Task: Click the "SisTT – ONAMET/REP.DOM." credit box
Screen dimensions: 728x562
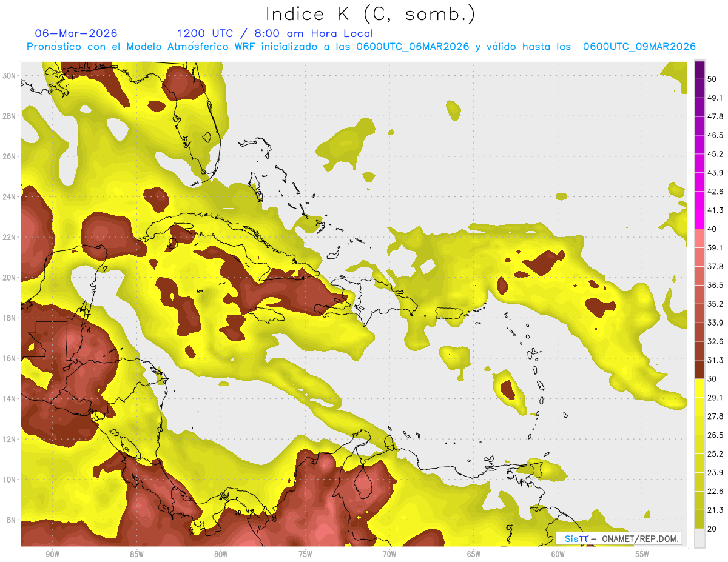Action: coord(619,538)
